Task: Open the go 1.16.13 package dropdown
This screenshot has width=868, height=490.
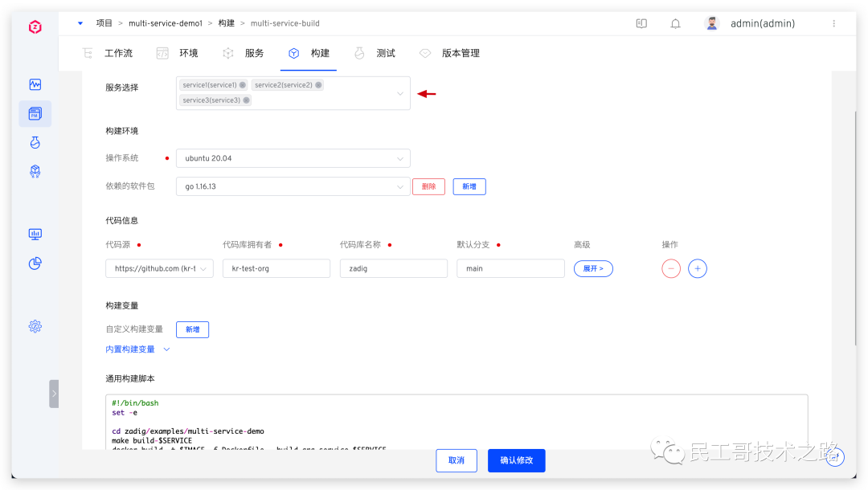Action: coord(293,186)
